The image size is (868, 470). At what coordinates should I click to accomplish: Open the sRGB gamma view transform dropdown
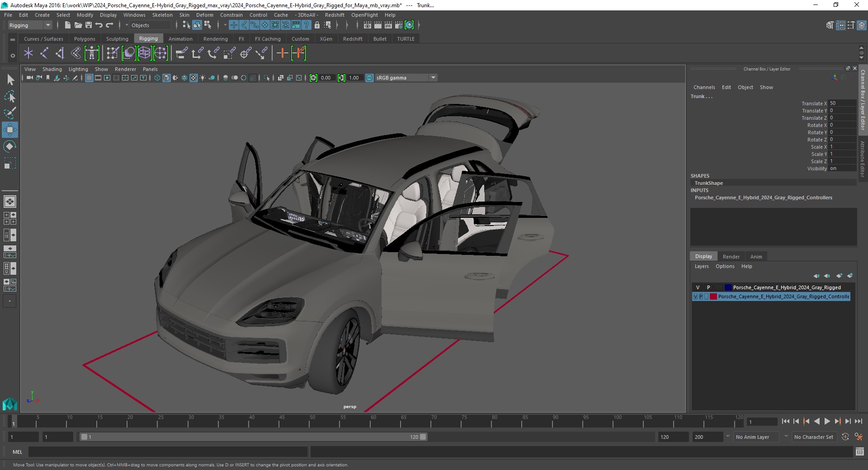(x=406, y=78)
